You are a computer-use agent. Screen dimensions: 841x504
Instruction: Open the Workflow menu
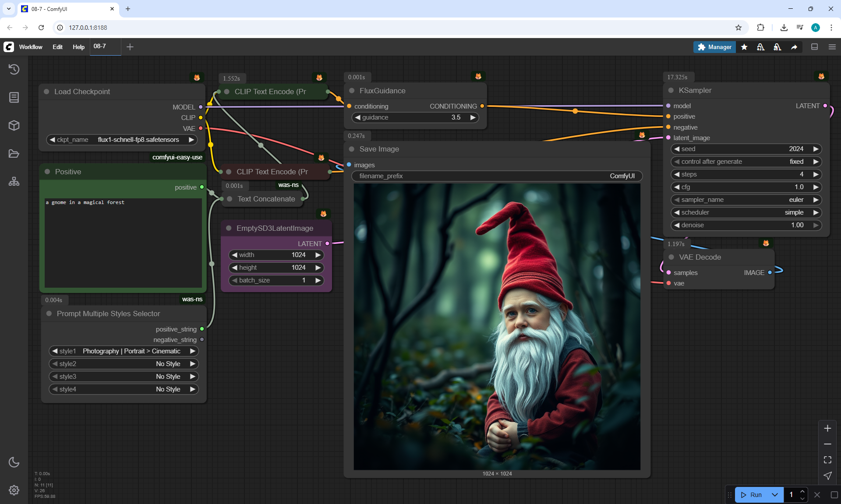coord(31,47)
